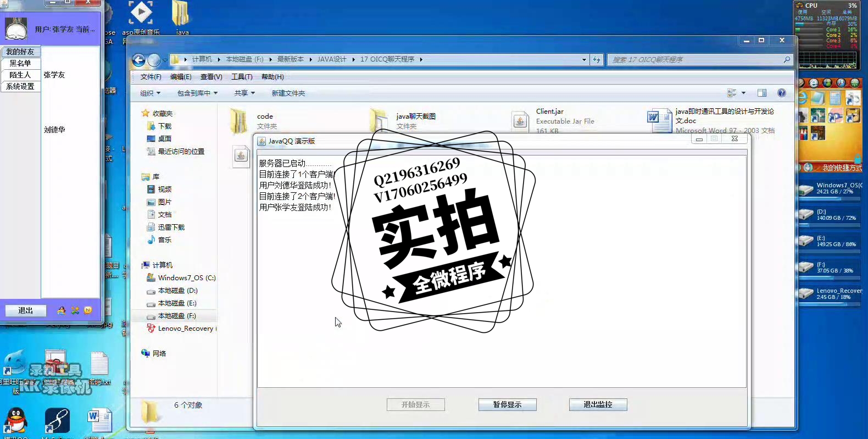Click the 退出 button in the client window
The width and height of the screenshot is (868, 439).
click(25, 310)
